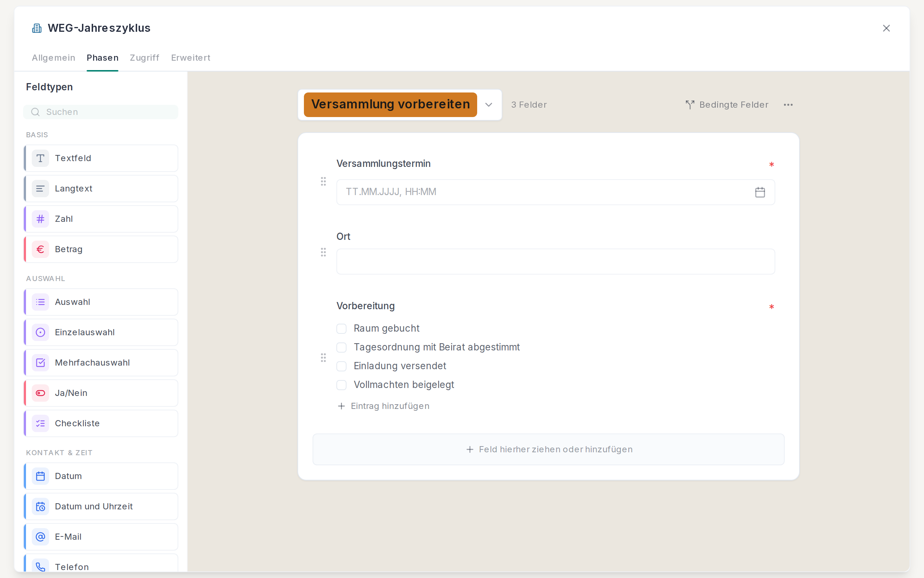Viewport: 924px width, 578px height.
Task: Check the Raum gebucht checkbox
Action: (341, 329)
